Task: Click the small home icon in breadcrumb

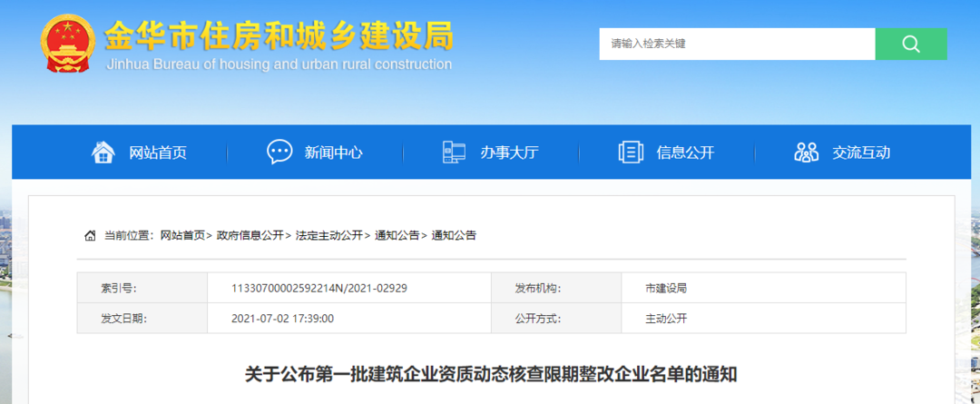Action: point(90,236)
